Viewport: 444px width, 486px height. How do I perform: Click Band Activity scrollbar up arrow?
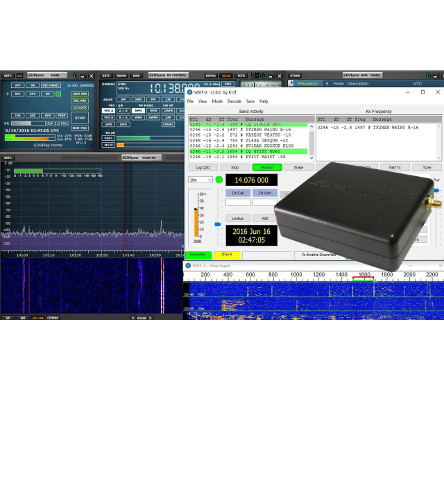point(312,127)
